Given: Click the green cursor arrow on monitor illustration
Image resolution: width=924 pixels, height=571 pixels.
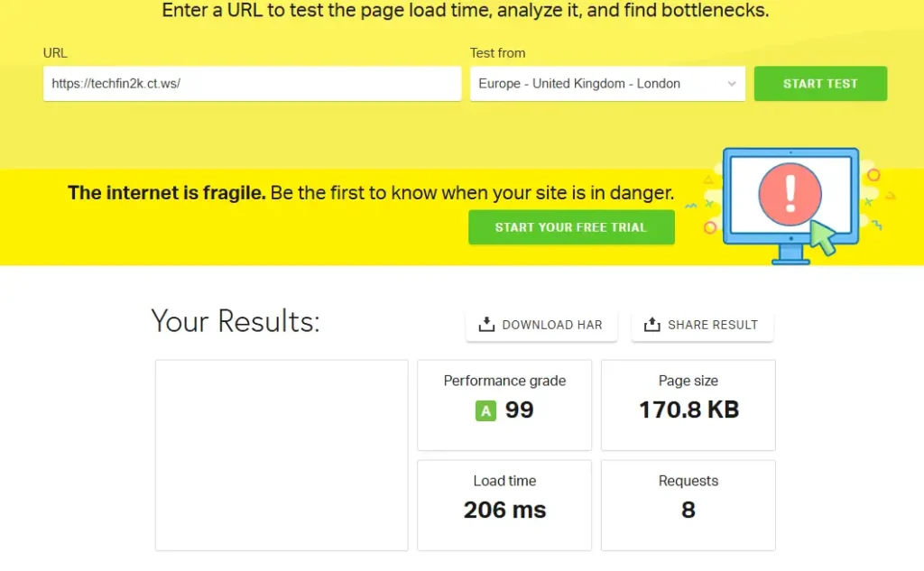Looking at the screenshot, I should click(x=823, y=237).
